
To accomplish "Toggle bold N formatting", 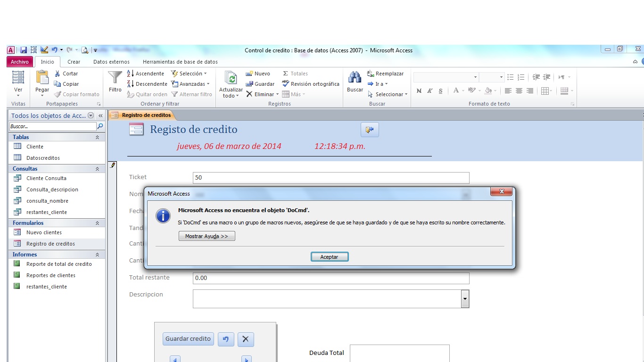I will point(419,91).
